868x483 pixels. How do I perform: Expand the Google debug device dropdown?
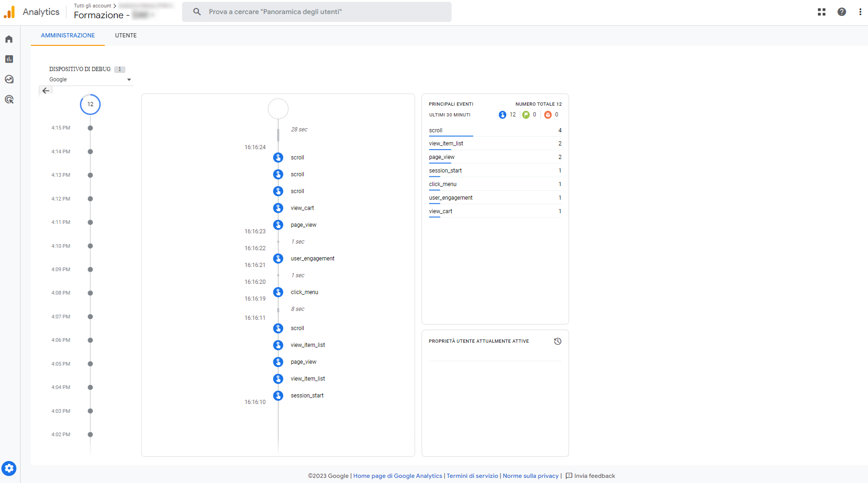coord(90,79)
